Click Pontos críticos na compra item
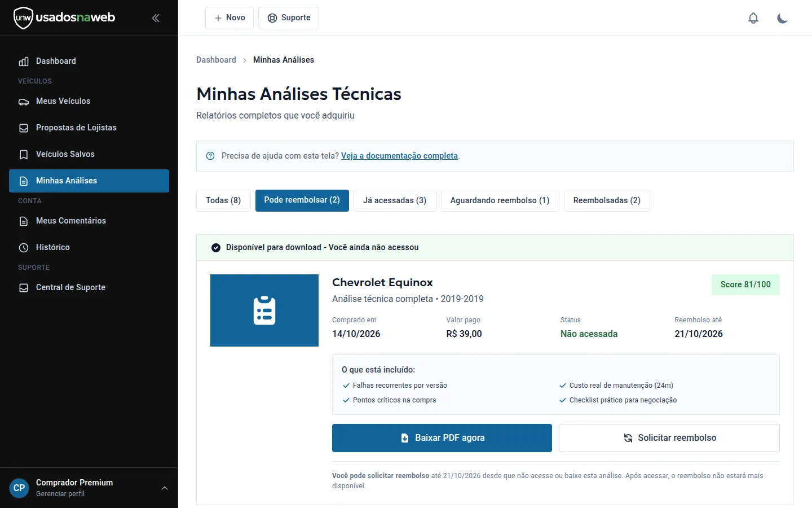The width and height of the screenshot is (812, 508). click(390, 400)
